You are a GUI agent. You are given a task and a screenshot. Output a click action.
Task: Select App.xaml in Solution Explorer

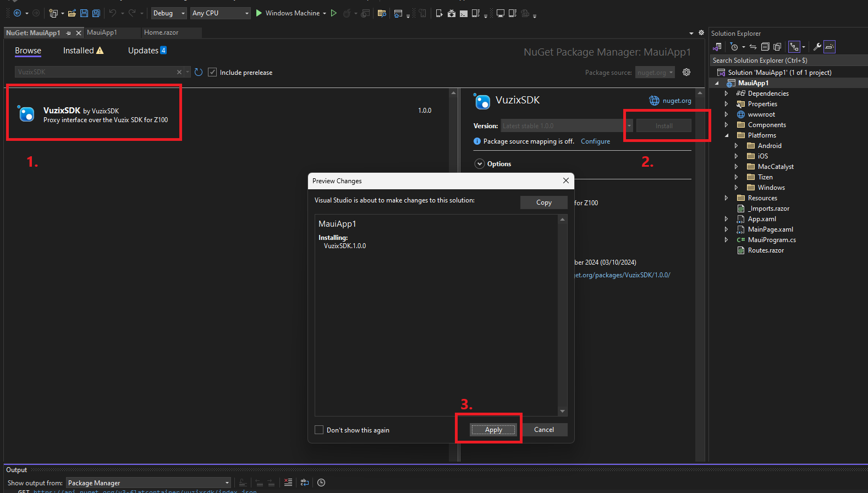[x=762, y=219]
